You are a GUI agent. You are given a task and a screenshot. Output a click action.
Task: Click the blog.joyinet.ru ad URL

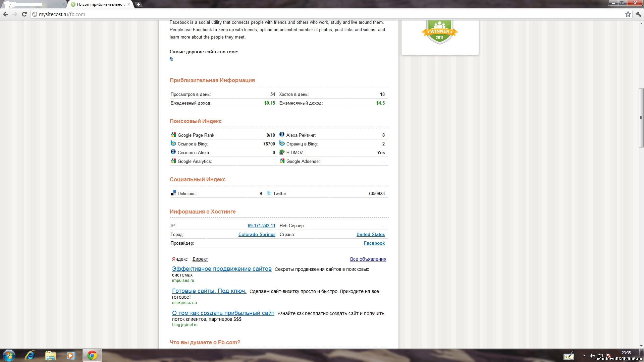pyautogui.click(x=185, y=325)
